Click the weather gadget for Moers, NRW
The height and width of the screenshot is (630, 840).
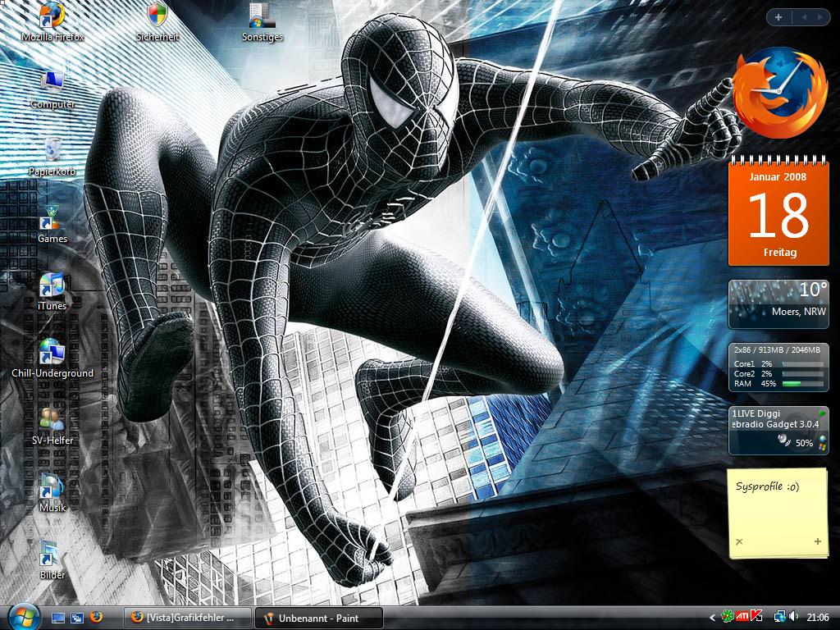(778, 304)
